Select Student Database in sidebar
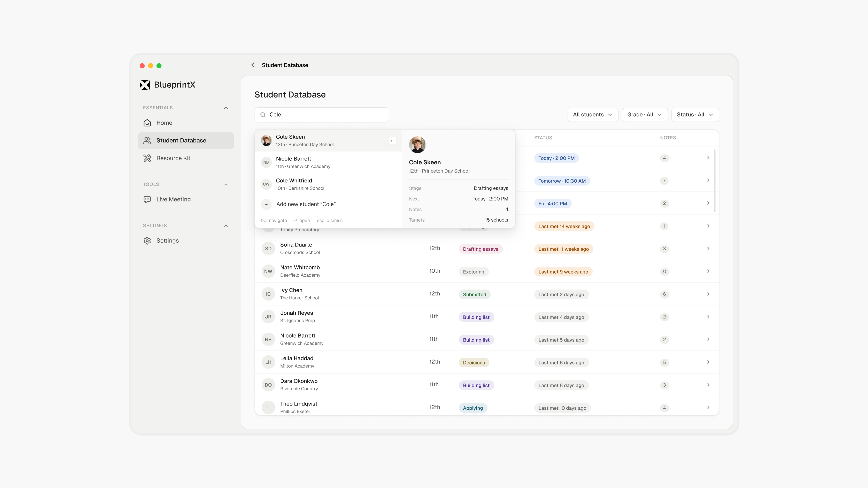The image size is (868, 488). 186,140
